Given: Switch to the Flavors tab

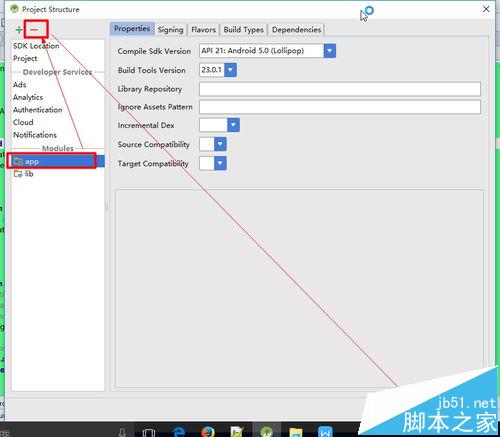Looking at the screenshot, I should point(203,30).
